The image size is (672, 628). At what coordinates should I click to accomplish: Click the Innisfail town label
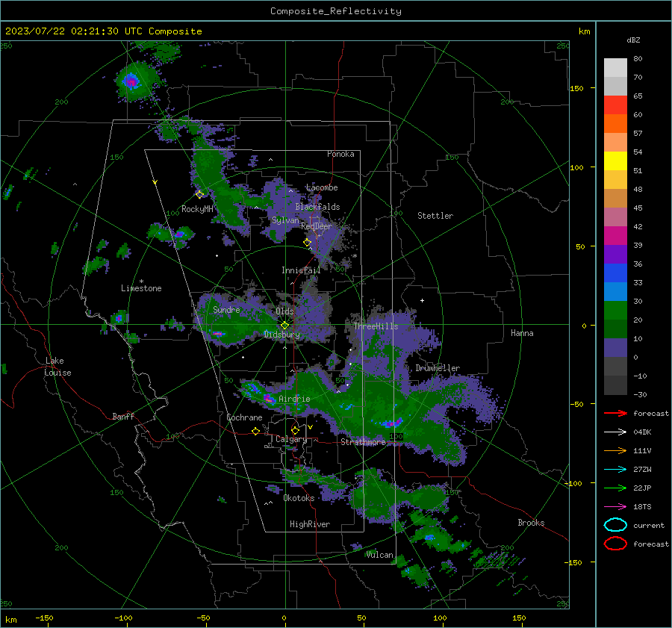(x=301, y=270)
